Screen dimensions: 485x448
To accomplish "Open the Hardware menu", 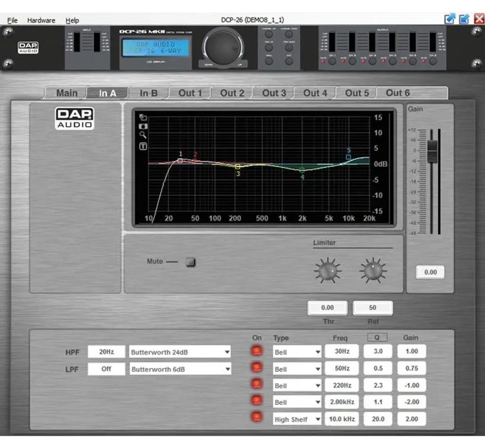I will (x=41, y=20).
